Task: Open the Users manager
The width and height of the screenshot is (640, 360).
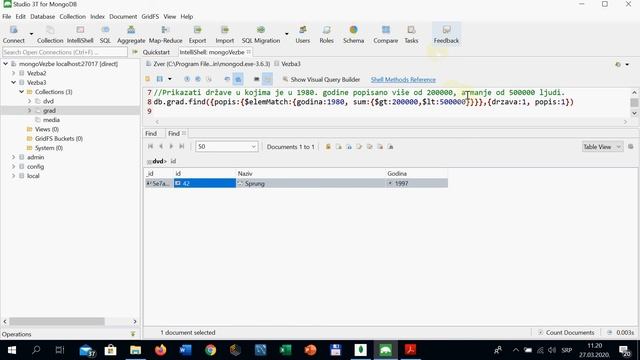Action: [302, 34]
